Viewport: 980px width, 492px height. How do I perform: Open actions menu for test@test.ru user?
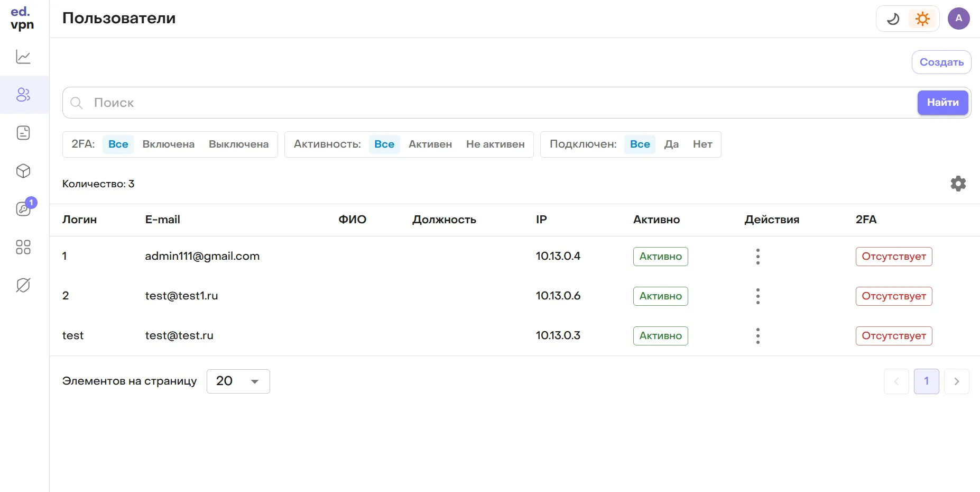pos(757,336)
